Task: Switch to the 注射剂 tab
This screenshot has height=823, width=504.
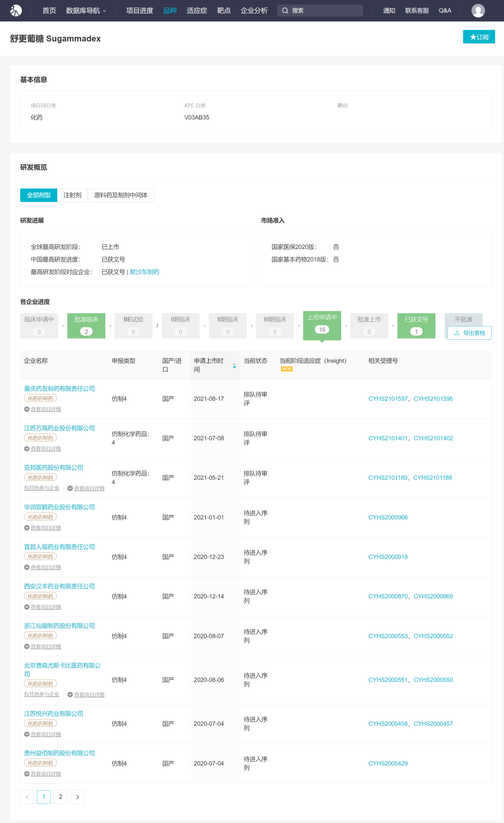Action: [72, 195]
